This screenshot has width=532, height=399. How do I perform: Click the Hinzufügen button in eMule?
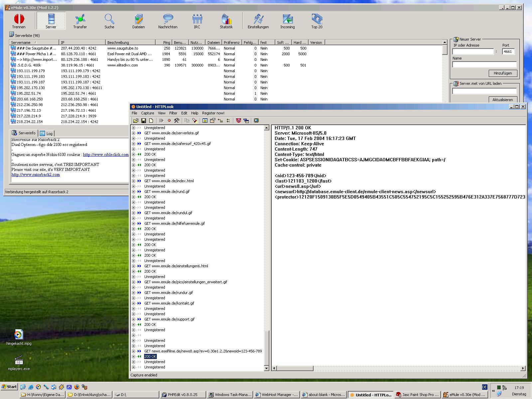click(503, 73)
